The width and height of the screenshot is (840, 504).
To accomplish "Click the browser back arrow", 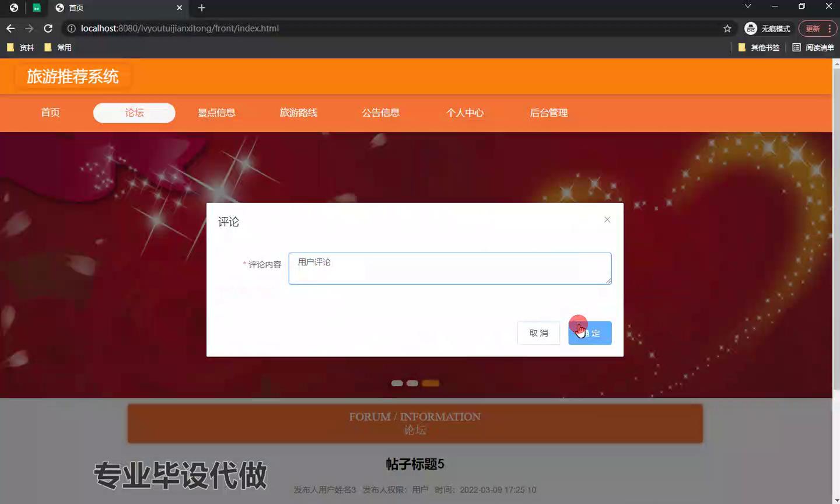I will [10, 29].
